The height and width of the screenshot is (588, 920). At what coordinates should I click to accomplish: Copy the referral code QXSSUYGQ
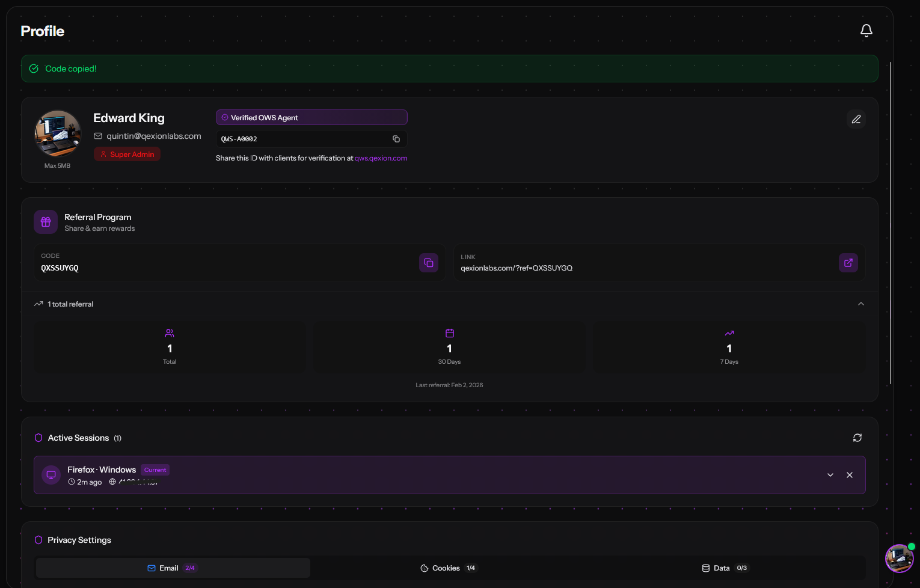pos(428,263)
